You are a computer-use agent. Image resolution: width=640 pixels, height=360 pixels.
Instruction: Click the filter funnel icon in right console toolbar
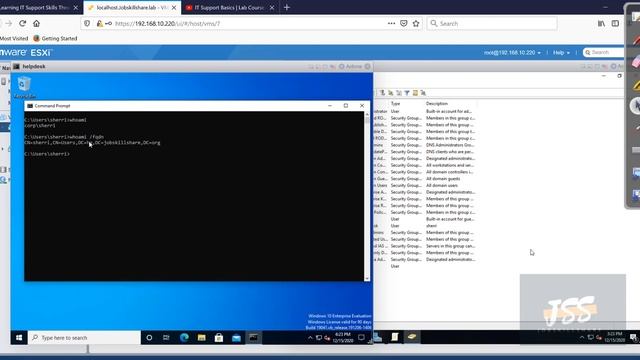pyautogui.click(x=407, y=93)
